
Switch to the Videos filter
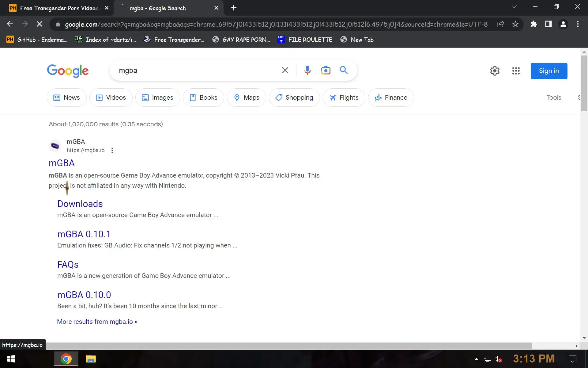111,98
